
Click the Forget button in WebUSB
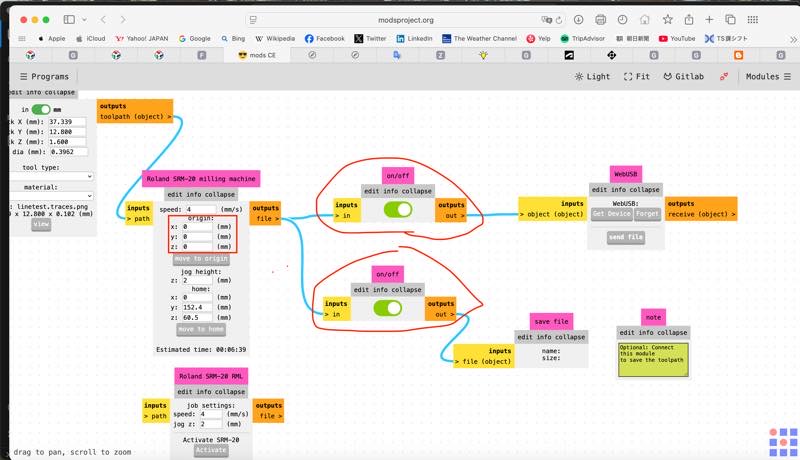(x=647, y=214)
